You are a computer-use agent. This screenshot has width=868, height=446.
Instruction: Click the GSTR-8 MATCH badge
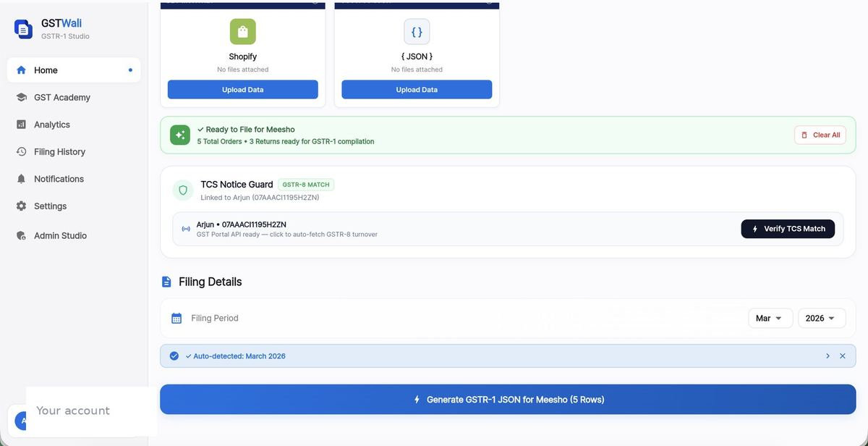306,185
